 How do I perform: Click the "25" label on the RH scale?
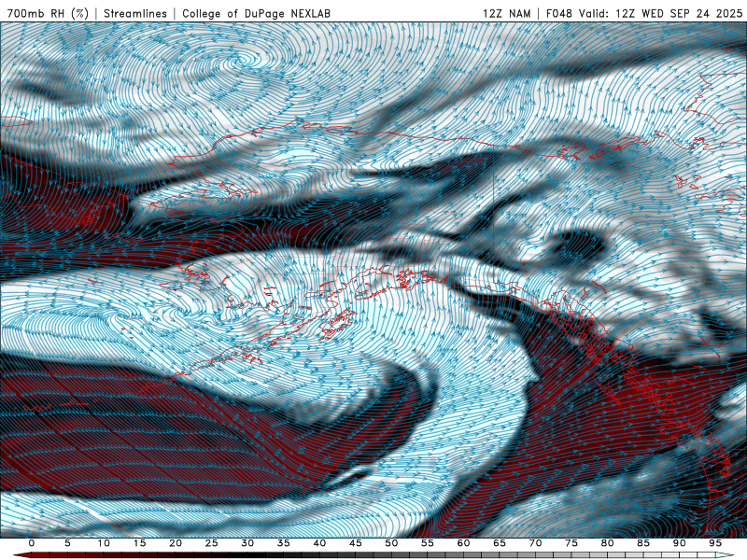click(x=212, y=543)
